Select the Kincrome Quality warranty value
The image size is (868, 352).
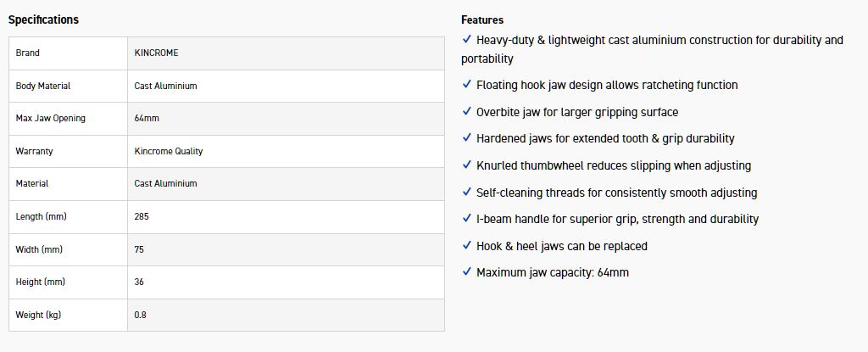click(169, 151)
